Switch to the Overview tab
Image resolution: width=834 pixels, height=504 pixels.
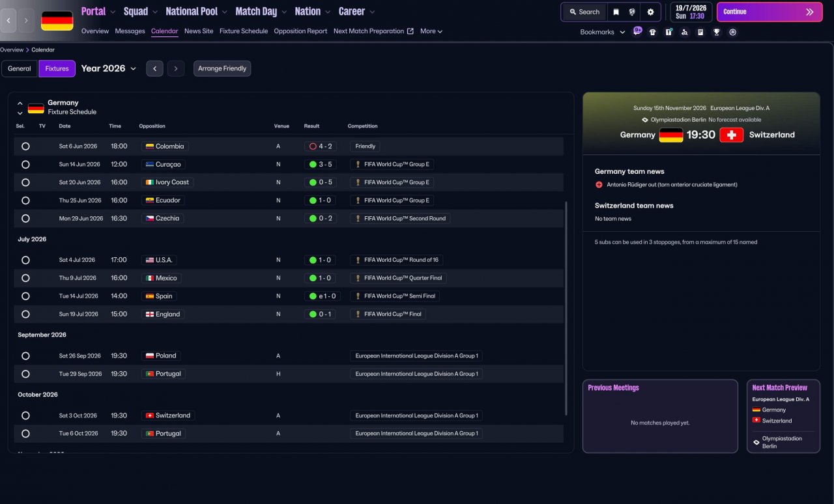pyautogui.click(x=95, y=31)
